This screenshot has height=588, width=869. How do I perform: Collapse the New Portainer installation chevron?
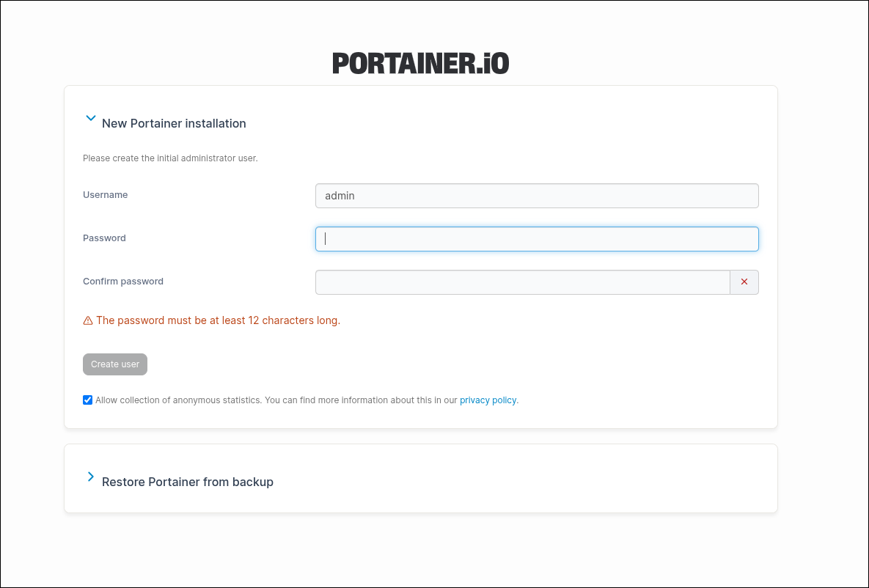(91, 118)
